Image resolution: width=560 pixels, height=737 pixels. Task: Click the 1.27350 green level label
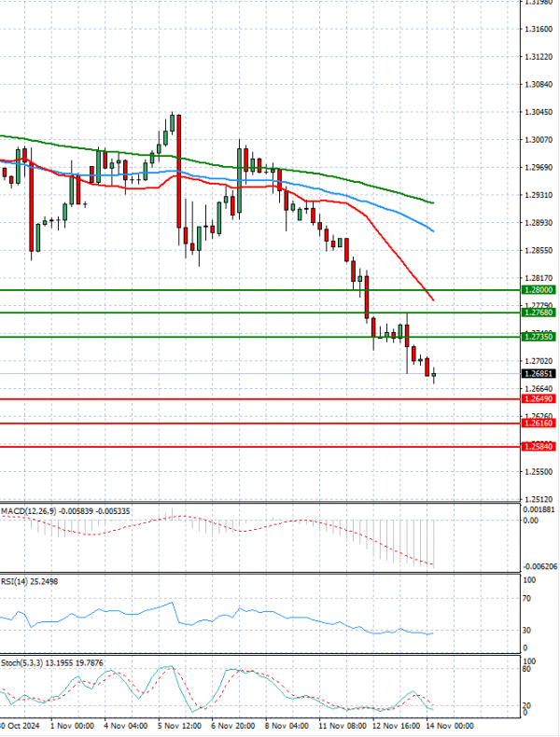(539, 337)
